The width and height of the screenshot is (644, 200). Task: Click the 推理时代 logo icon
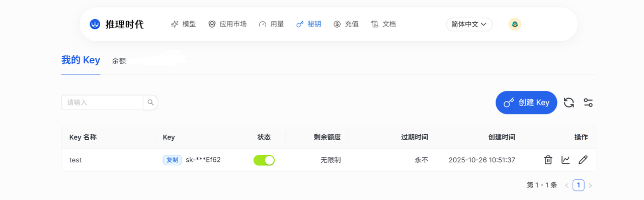95,24
